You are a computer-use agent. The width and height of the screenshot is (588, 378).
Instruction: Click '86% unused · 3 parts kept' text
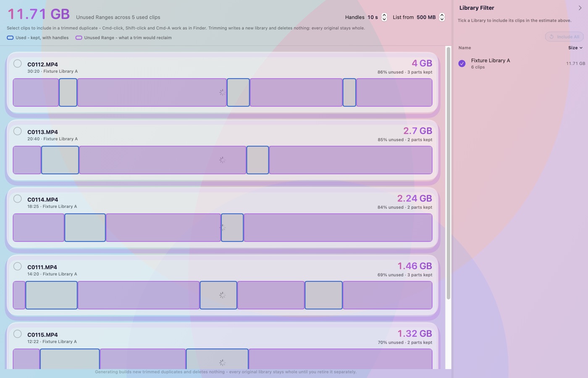(x=405, y=72)
